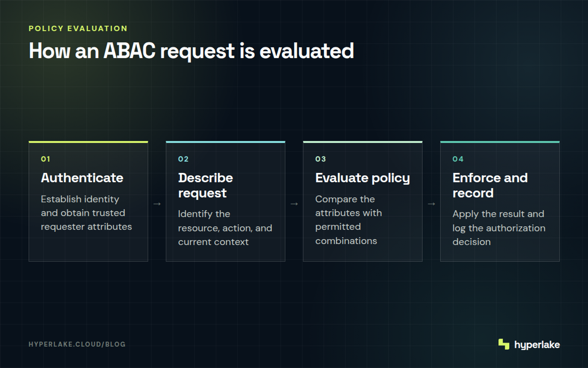The width and height of the screenshot is (588, 368).
Task: Click text Compare the attributes with permitted combinations
Action: coord(348,220)
